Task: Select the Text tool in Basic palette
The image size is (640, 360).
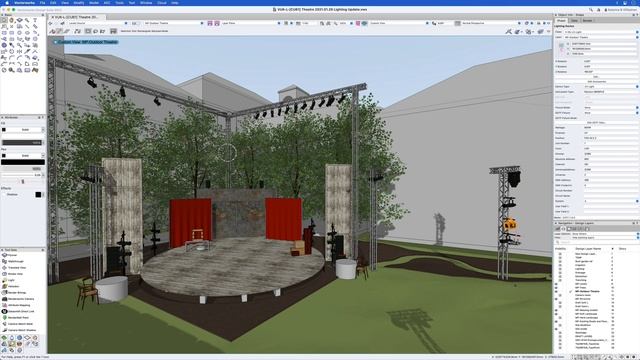Action: click(35, 20)
